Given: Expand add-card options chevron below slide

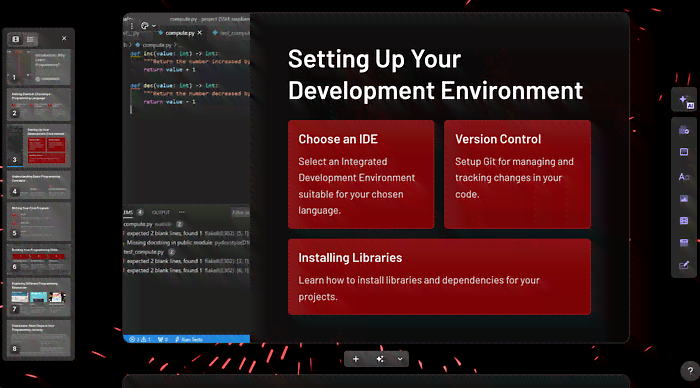Looking at the screenshot, I should point(400,359).
